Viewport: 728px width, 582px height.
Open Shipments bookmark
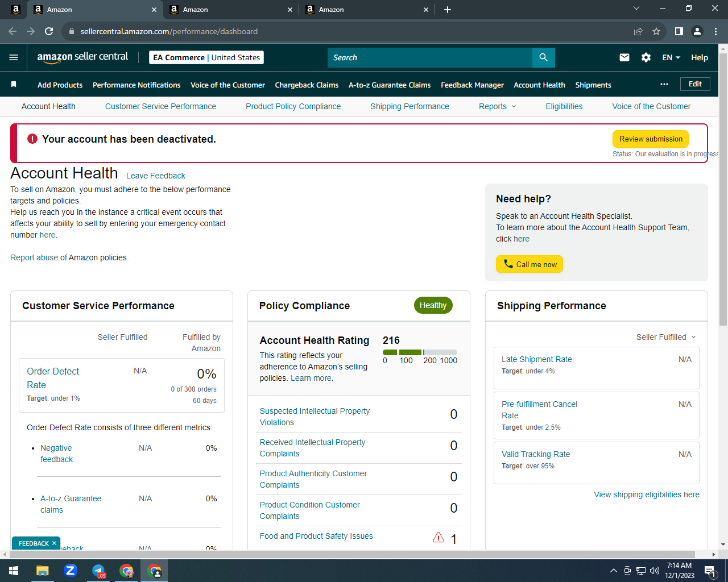(x=593, y=85)
